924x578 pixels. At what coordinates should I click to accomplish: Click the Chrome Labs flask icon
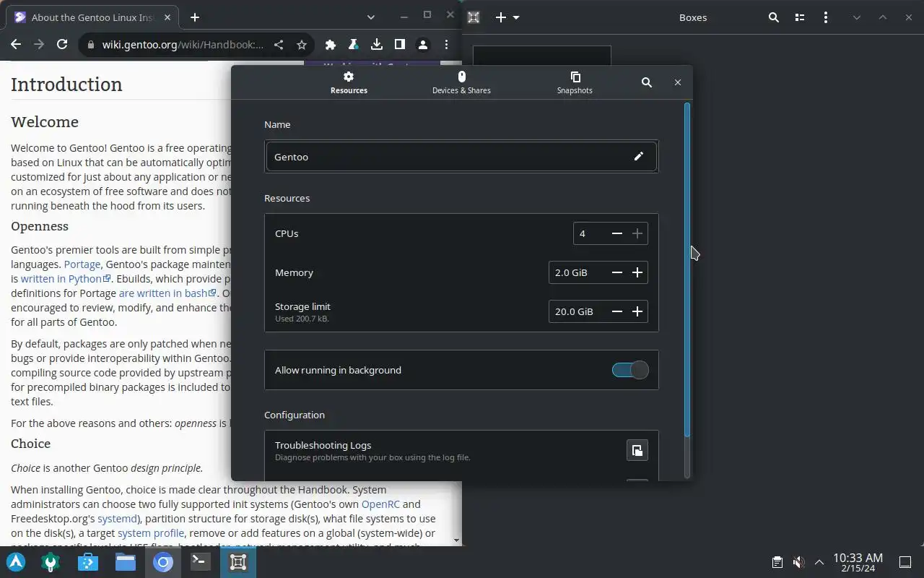click(x=354, y=45)
